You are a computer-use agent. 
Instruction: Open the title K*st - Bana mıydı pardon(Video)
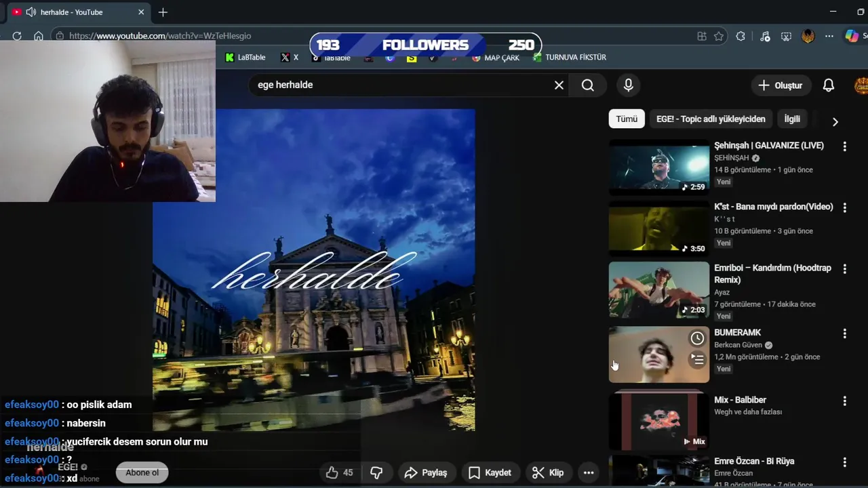point(774,207)
